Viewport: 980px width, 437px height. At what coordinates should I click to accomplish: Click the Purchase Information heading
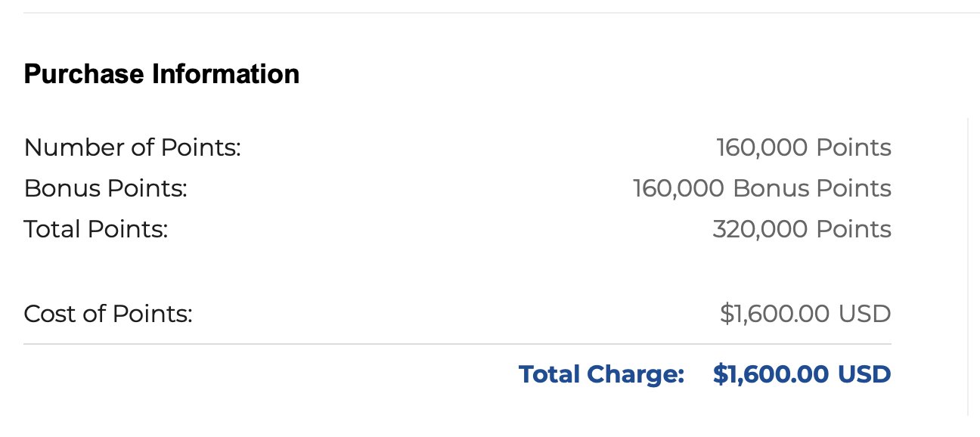pos(162,74)
